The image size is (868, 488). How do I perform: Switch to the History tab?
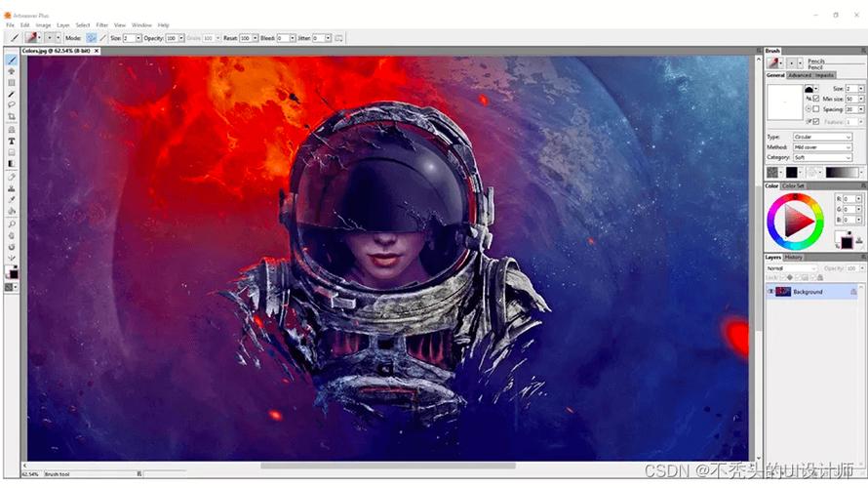point(793,257)
